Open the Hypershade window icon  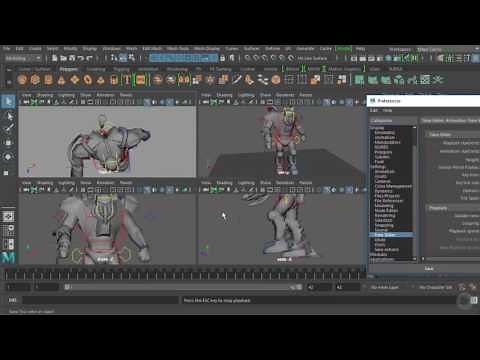coord(388,59)
